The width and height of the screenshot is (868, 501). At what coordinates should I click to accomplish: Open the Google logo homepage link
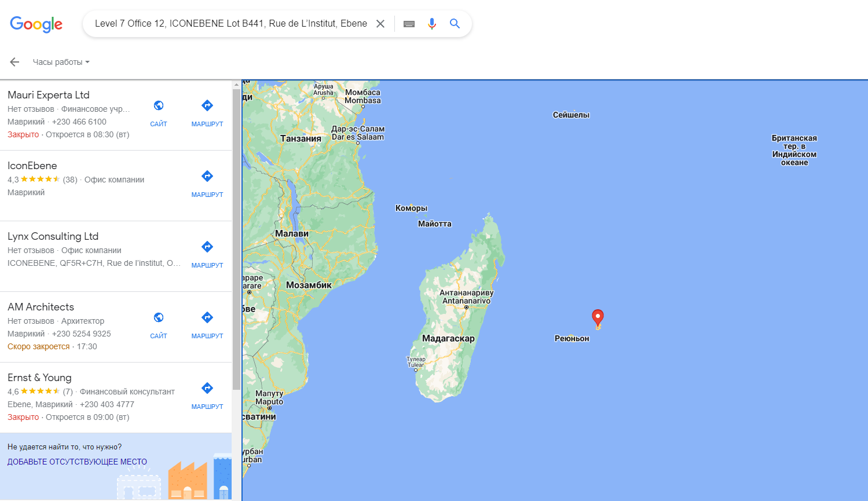click(x=36, y=24)
